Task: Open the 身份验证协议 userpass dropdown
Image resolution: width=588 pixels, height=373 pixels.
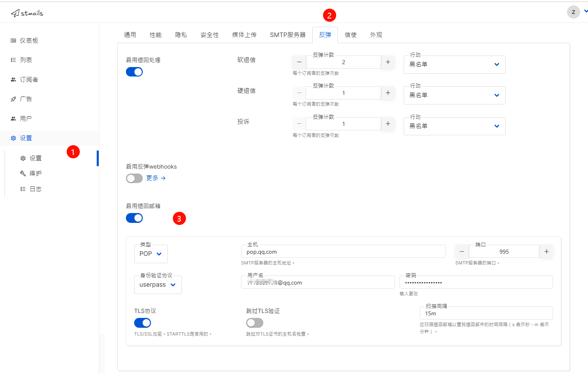Action: [158, 285]
